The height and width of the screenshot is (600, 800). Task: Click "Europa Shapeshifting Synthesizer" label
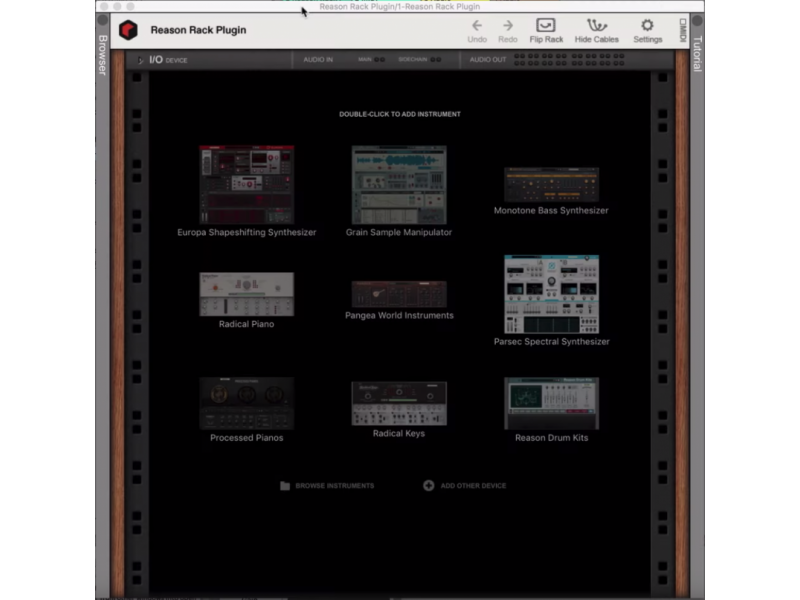click(246, 232)
